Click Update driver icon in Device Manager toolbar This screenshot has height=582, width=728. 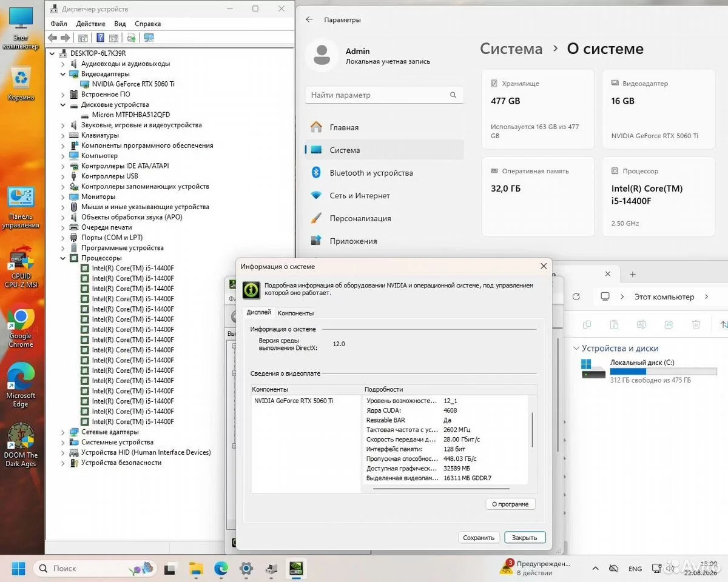[131, 38]
